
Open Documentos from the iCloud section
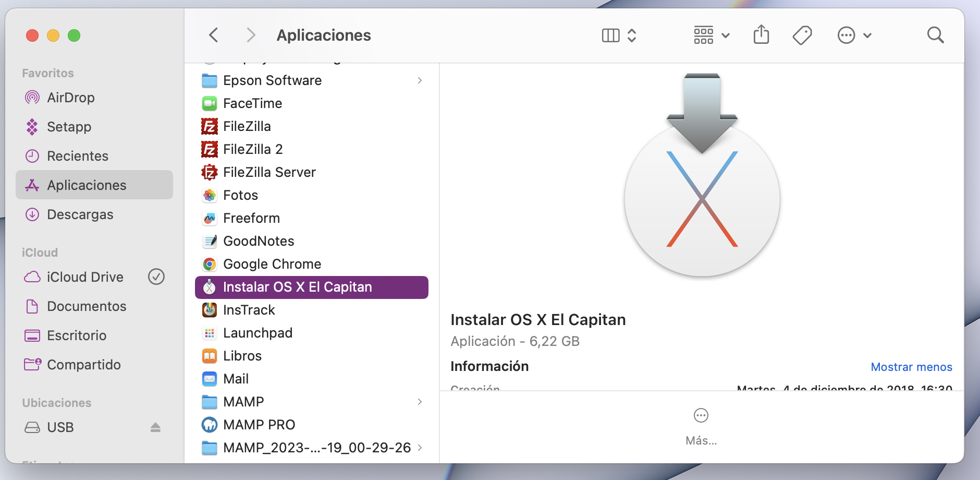[x=86, y=306]
